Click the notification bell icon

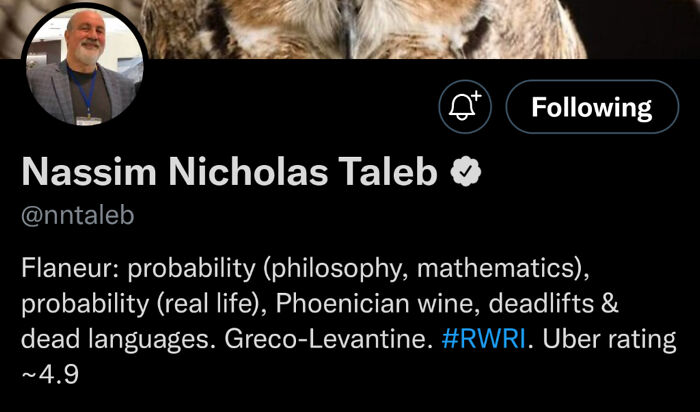click(462, 107)
